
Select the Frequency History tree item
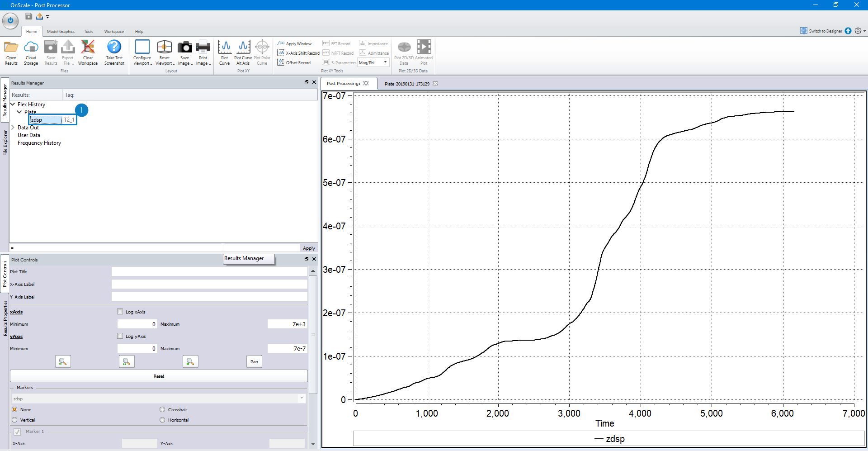(39, 143)
